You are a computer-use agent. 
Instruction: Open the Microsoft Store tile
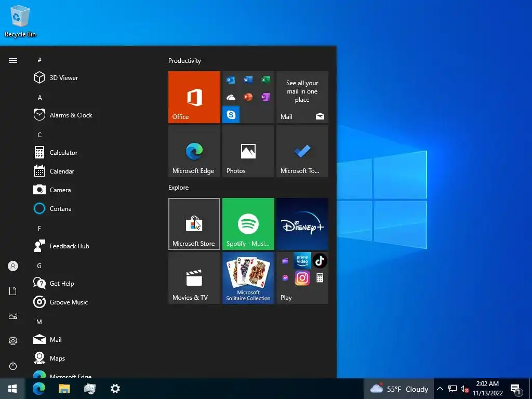(194, 224)
